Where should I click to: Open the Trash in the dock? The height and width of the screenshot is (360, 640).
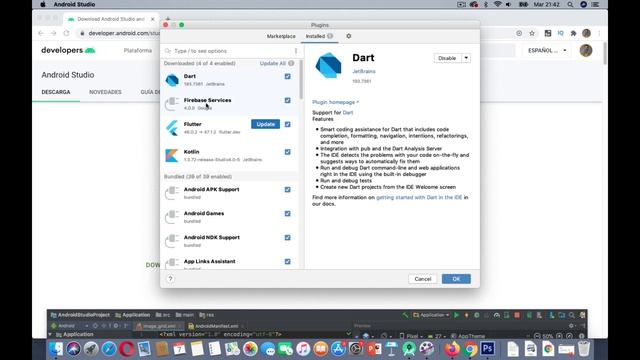tap(584, 349)
